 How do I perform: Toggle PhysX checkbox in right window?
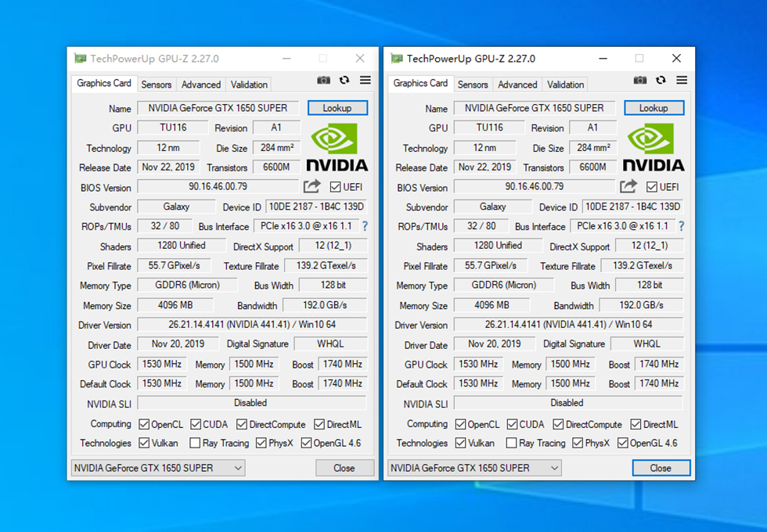pyautogui.click(x=578, y=443)
